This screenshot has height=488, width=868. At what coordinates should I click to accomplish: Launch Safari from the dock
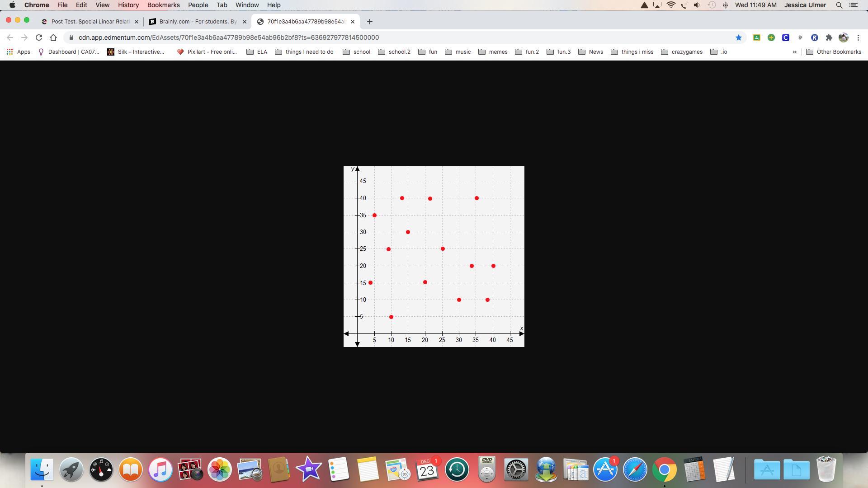click(x=635, y=469)
